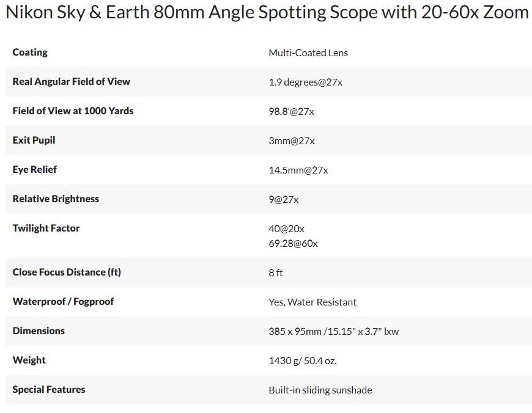Click the Nikon Sky & Earth product title

click(x=267, y=12)
